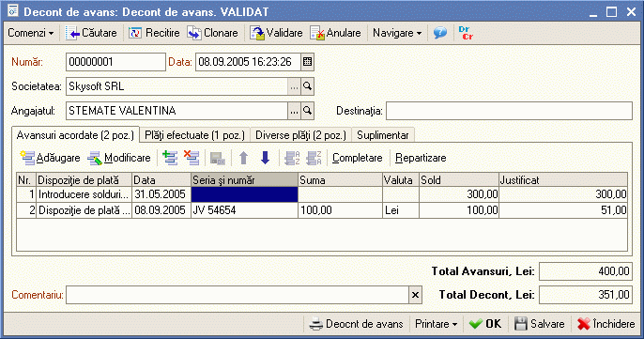Click the magnifier icon beside Societatea field
The height and width of the screenshot is (339, 644).
point(307,86)
